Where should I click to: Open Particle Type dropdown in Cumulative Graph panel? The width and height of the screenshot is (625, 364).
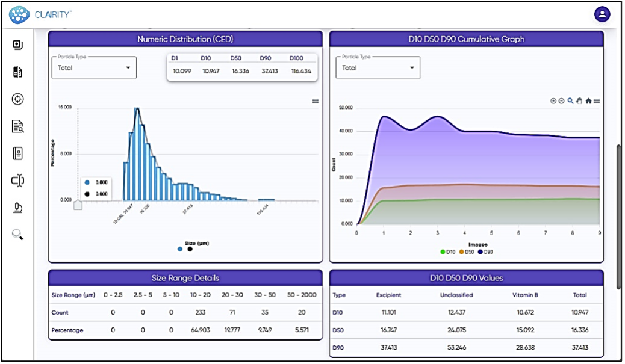coord(378,68)
